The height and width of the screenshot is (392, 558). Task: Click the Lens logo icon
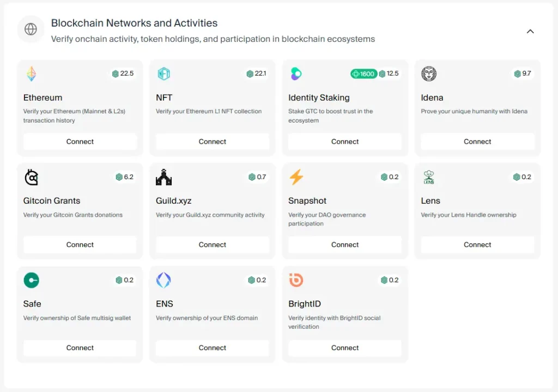pos(429,177)
